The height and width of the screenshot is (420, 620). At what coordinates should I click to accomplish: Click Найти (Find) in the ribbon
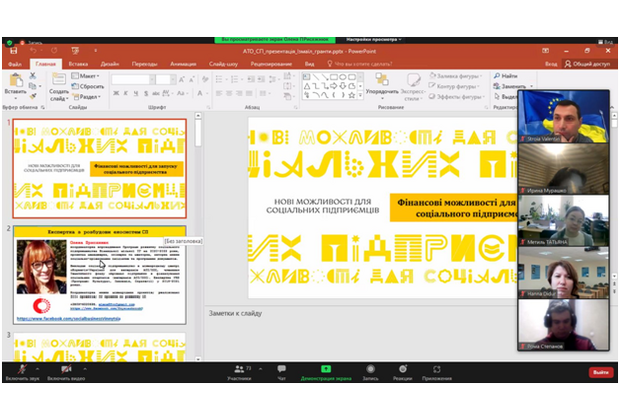pos(508,75)
